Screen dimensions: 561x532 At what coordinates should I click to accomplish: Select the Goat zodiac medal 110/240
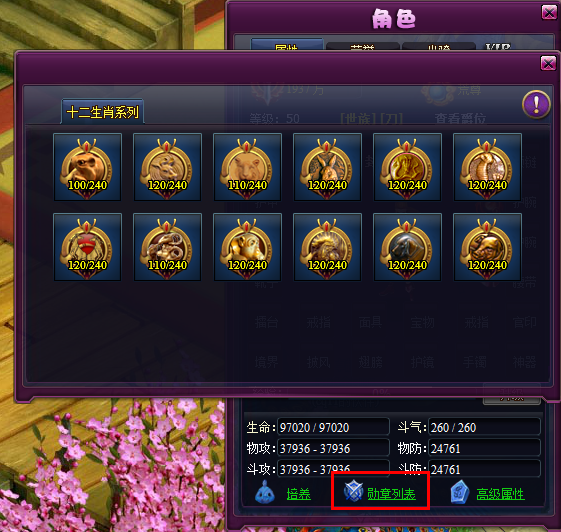[167, 247]
